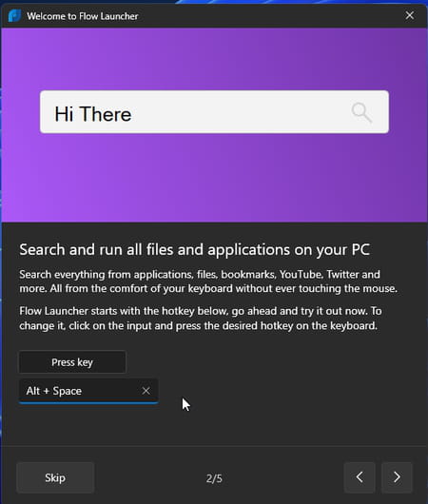Click the Press key button
428x504 pixels.
(72, 362)
